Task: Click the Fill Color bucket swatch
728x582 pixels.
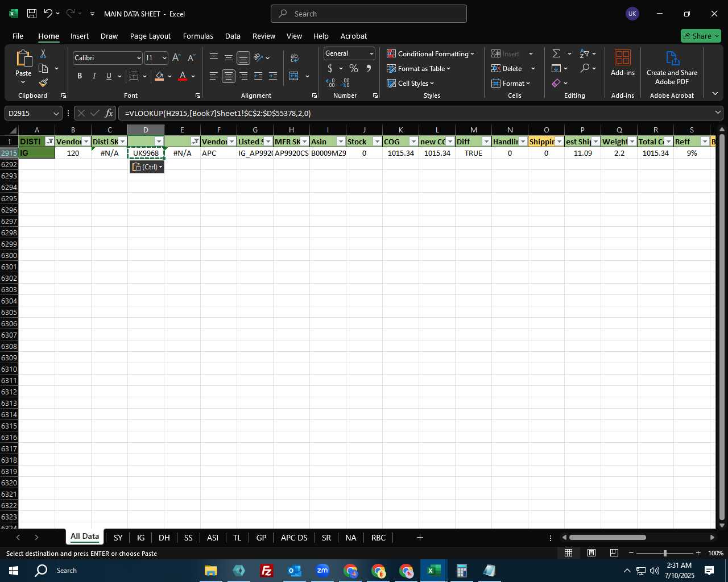Action: [x=159, y=76]
